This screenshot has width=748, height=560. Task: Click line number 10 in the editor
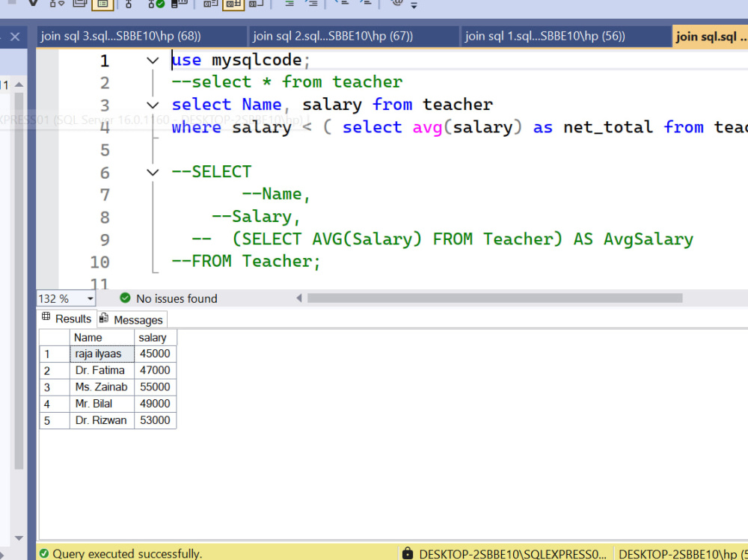99,262
